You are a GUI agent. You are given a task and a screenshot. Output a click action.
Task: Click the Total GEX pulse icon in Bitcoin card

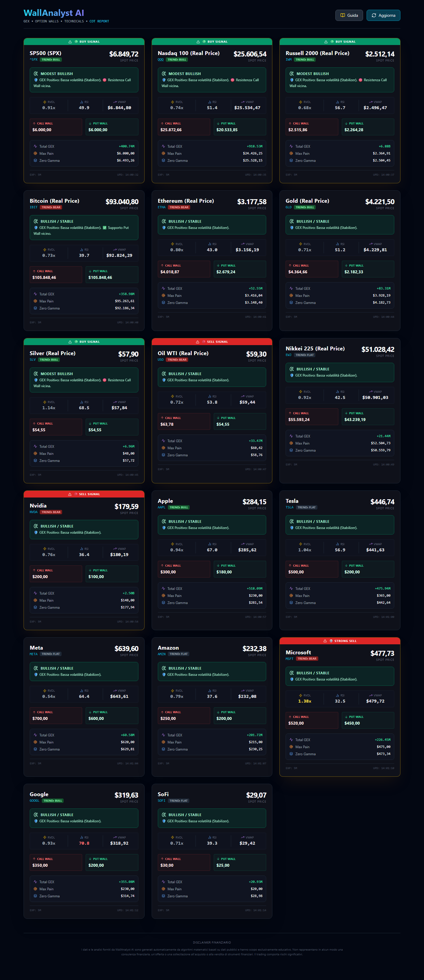tap(35, 294)
